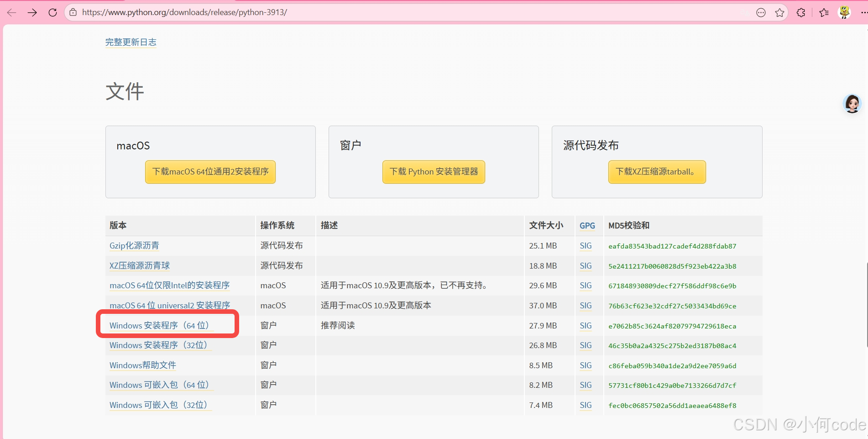Click the 文件 section heading
The width and height of the screenshot is (868, 439).
coord(125,91)
